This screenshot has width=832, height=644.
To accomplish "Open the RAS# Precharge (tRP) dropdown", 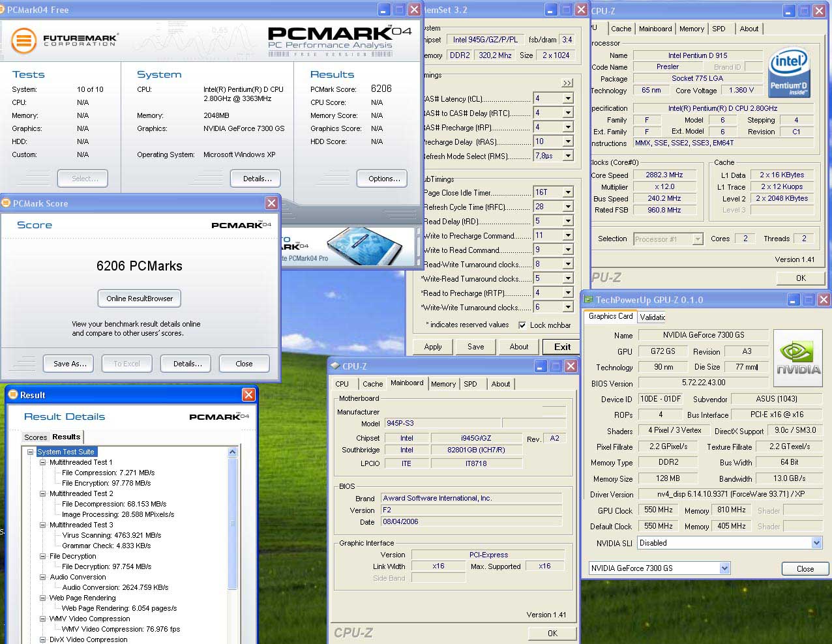I will [568, 127].
